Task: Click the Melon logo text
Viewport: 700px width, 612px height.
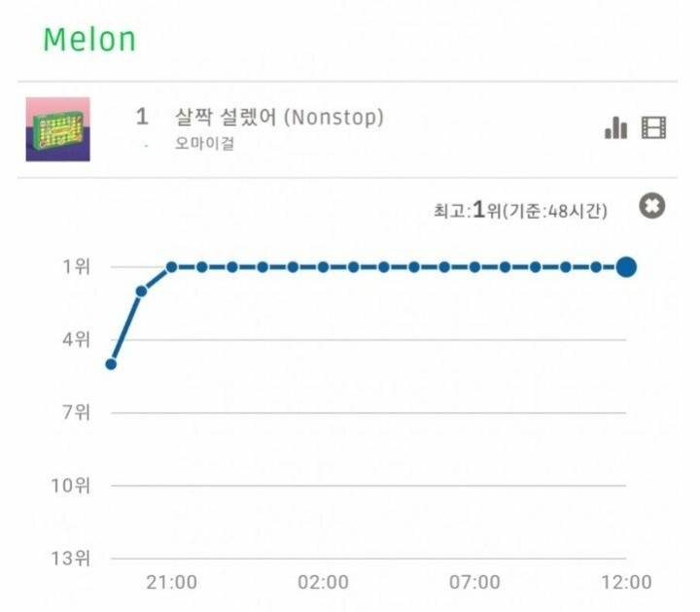Action: click(x=89, y=40)
